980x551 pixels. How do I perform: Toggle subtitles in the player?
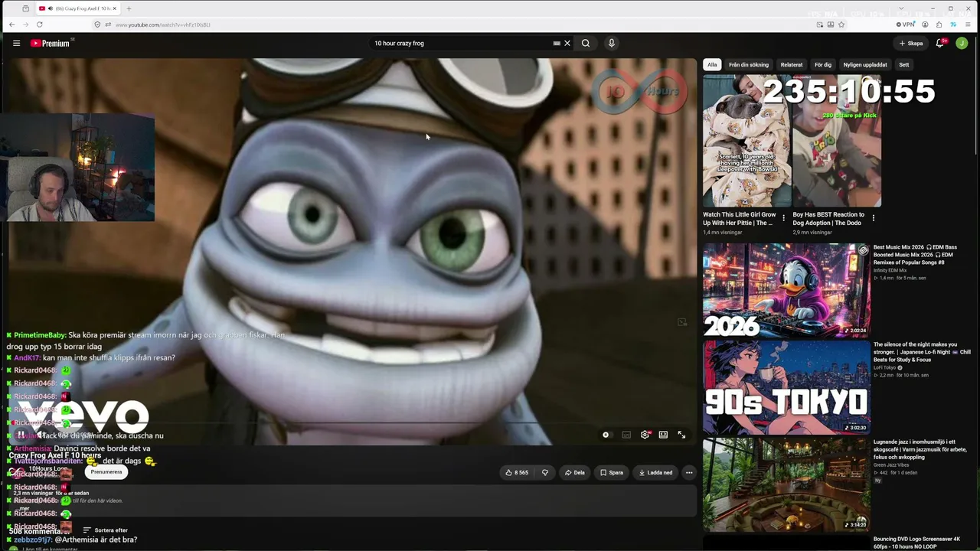coord(626,435)
